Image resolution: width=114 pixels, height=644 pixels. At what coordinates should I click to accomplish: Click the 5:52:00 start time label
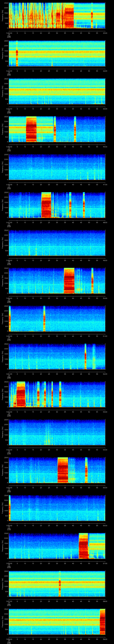[x=9, y=412]
